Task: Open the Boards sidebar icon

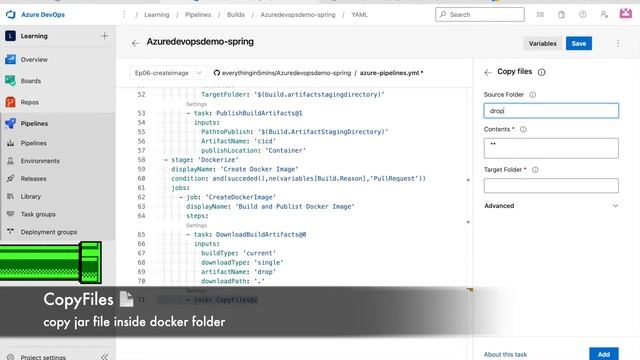Action: 11,81
